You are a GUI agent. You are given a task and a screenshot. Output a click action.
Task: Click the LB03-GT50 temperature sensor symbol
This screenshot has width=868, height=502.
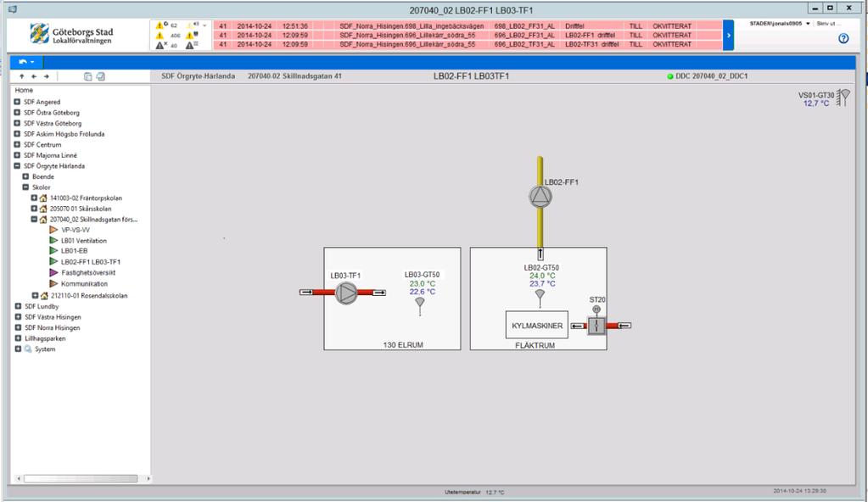[x=420, y=307]
